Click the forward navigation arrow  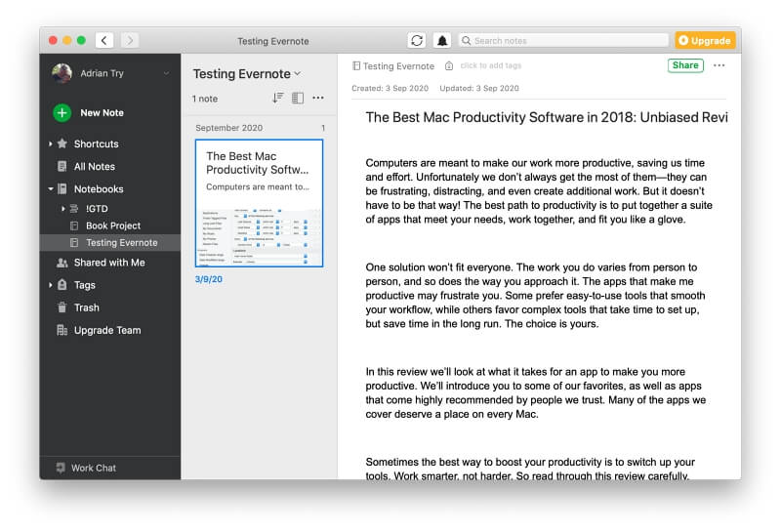(x=130, y=40)
